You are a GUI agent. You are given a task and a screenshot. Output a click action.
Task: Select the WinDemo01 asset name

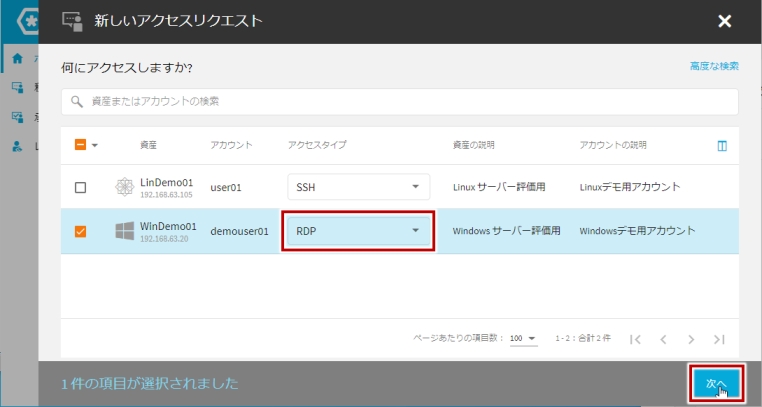click(168, 226)
